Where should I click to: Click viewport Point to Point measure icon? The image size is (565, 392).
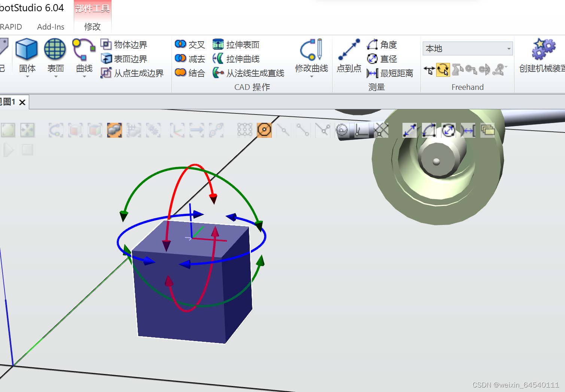click(x=410, y=130)
